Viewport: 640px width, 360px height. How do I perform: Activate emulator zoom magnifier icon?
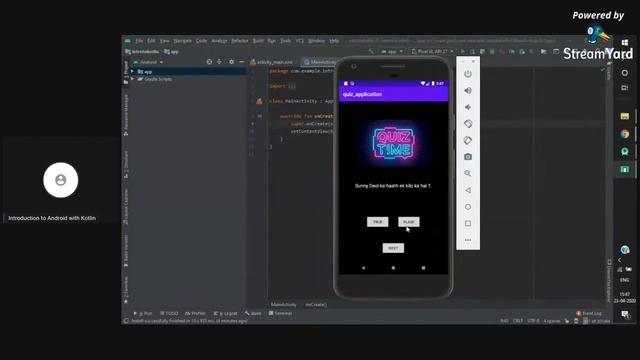tap(468, 173)
